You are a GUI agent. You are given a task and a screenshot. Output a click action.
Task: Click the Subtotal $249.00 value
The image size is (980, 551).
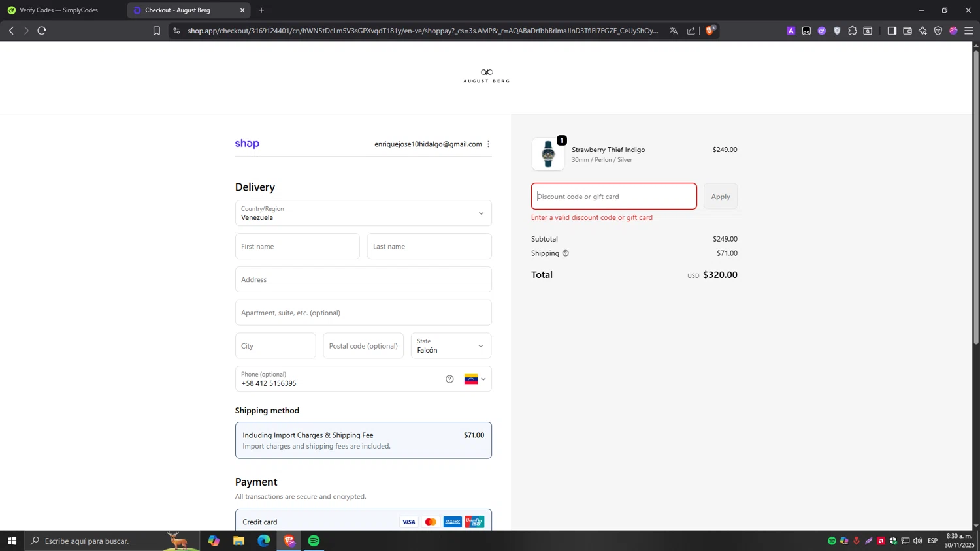click(x=725, y=239)
